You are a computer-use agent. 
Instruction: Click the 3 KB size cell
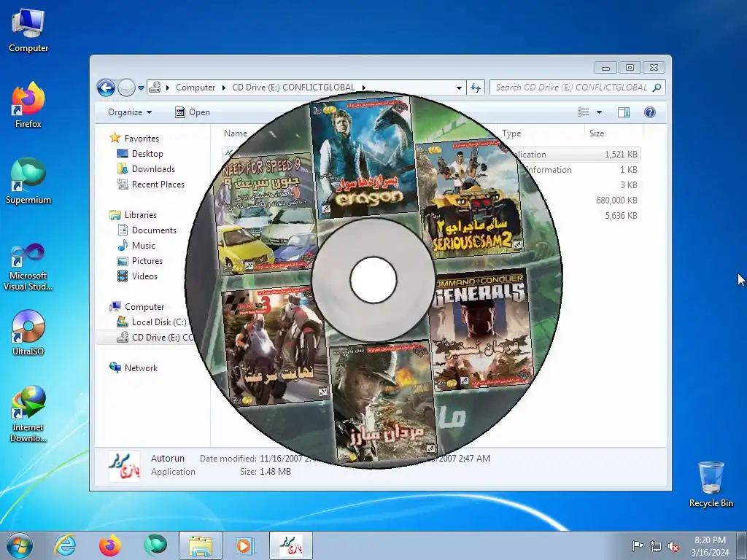(x=629, y=185)
